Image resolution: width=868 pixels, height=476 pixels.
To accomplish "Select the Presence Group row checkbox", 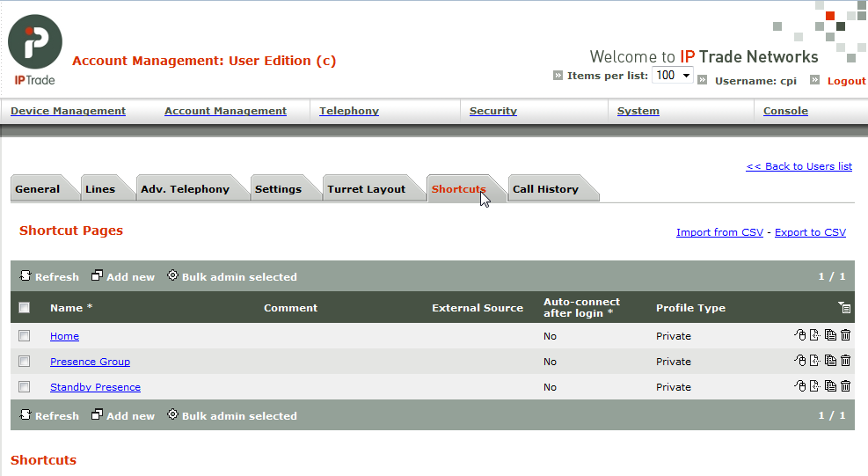I will [25, 362].
